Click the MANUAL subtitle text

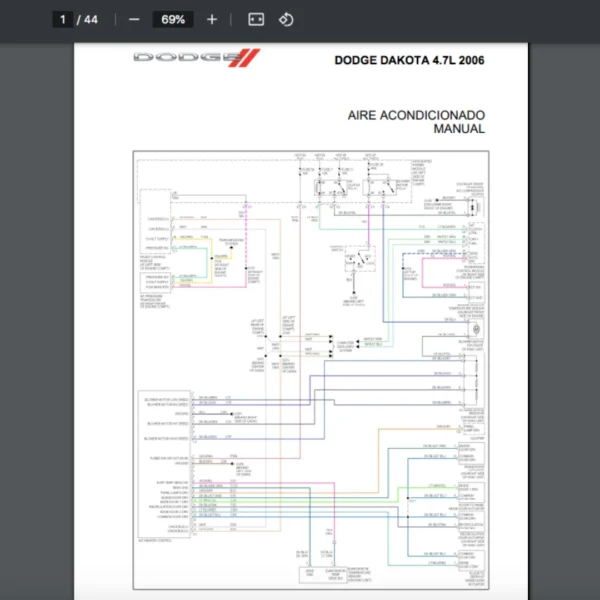(458, 129)
